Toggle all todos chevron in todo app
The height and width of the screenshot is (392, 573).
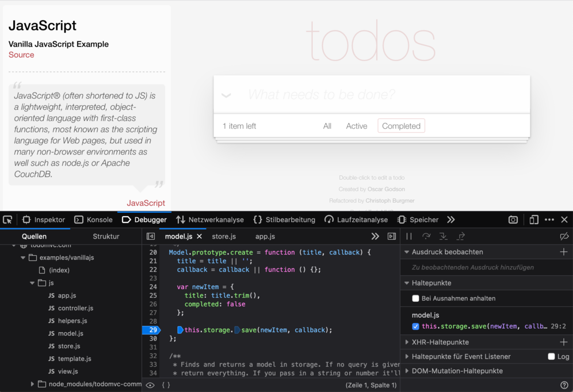click(x=226, y=95)
